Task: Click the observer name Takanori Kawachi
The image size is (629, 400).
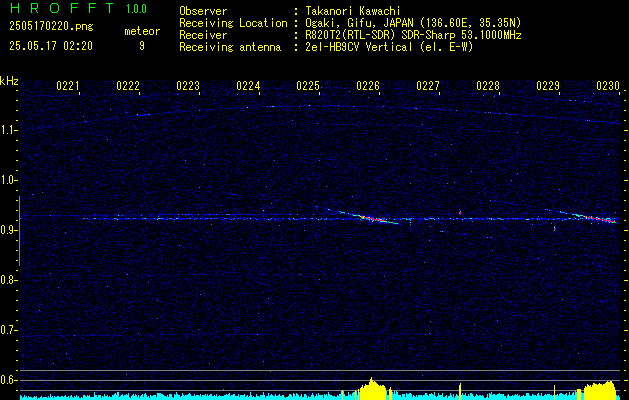Action: point(353,11)
